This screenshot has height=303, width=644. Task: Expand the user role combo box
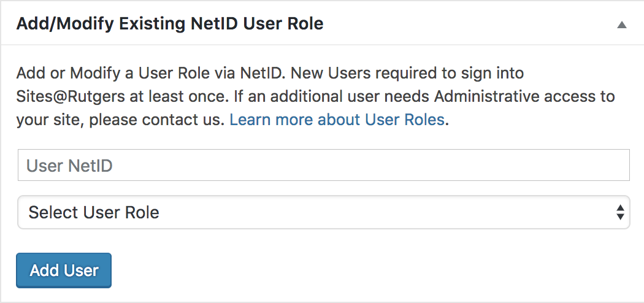[323, 212]
